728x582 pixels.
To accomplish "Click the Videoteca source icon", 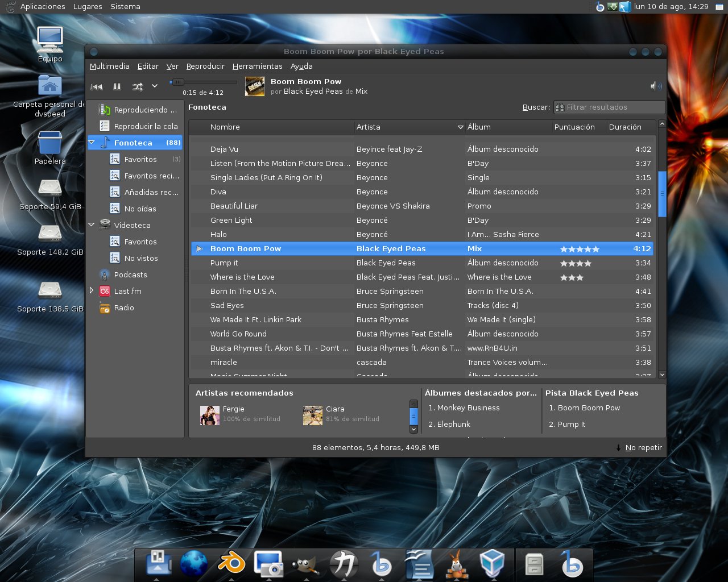I will click(105, 225).
